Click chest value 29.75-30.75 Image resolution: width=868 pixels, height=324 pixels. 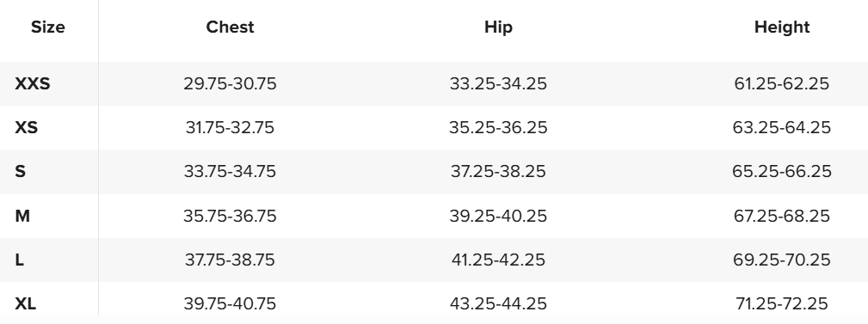[x=230, y=83]
